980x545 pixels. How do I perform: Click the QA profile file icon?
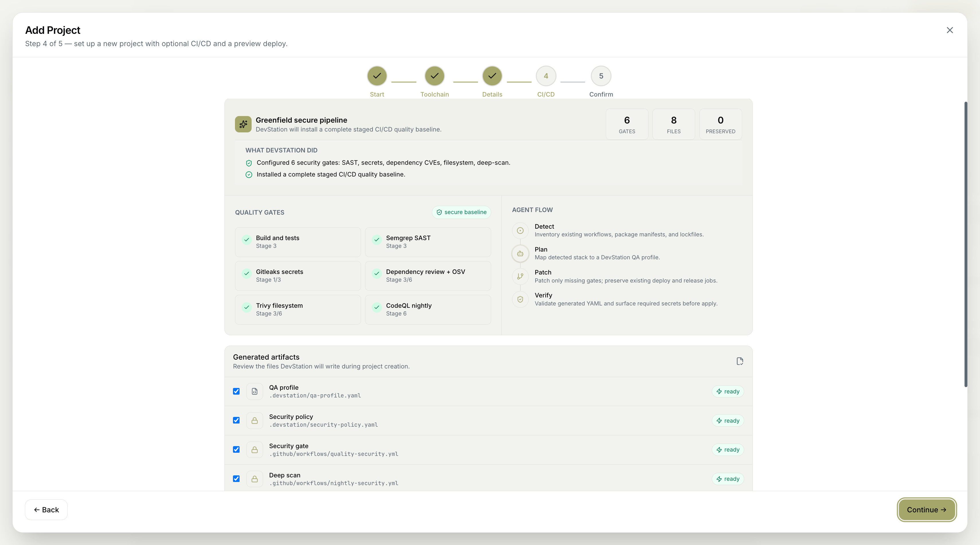tap(254, 391)
